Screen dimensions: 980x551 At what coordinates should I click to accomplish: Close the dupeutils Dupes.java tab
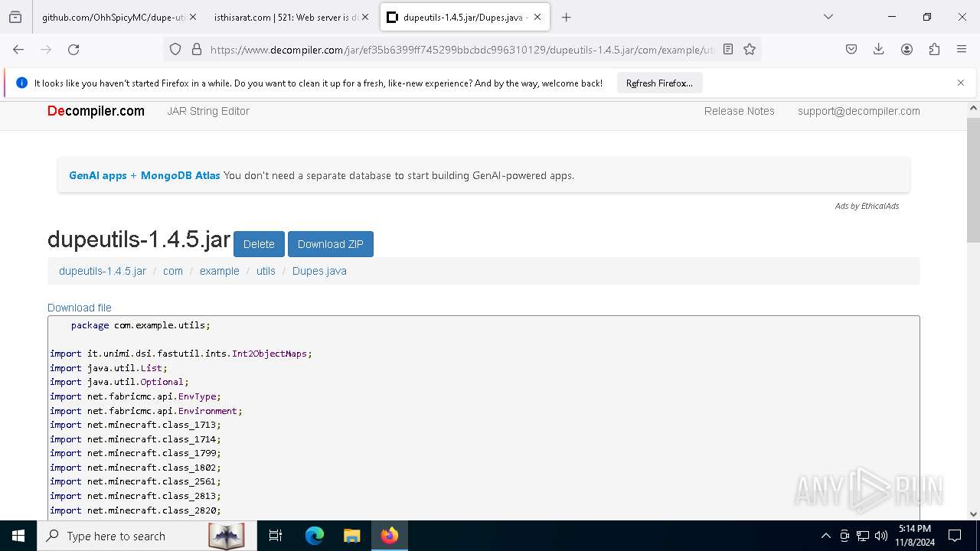coord(537,17)
